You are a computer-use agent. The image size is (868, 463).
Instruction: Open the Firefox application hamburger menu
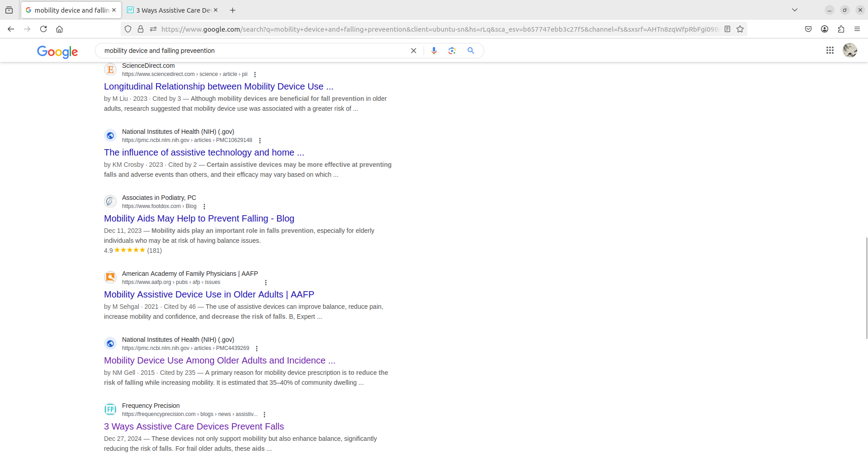(857, 29)
